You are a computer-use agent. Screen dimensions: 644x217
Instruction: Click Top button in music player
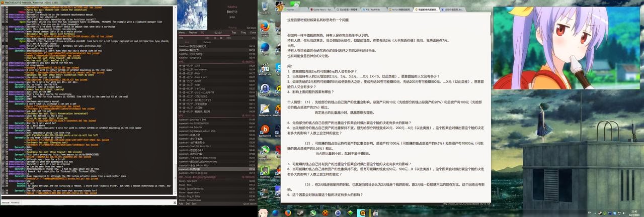point(234,32)
